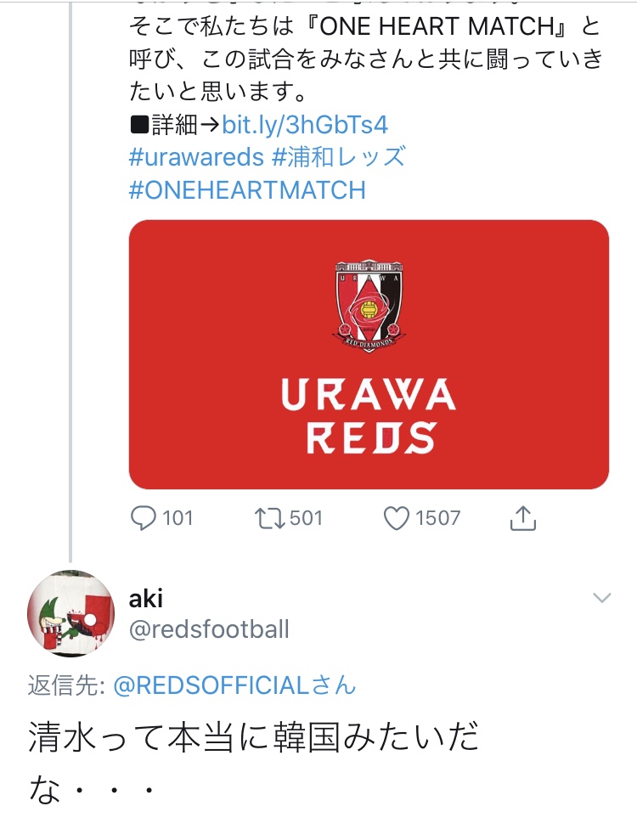Select the #ONEHEARTMATCH hashtag
The image size is (637, 840).
coord(247,189)
